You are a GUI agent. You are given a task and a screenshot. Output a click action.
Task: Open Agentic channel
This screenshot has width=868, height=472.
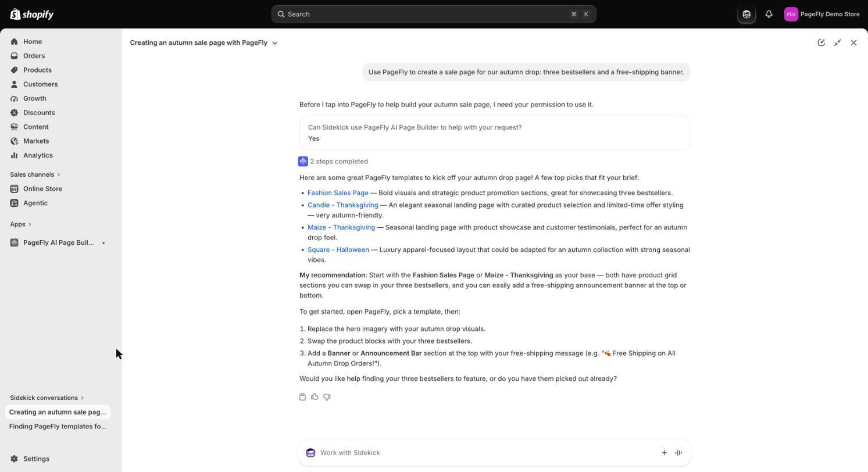(35, 203)
